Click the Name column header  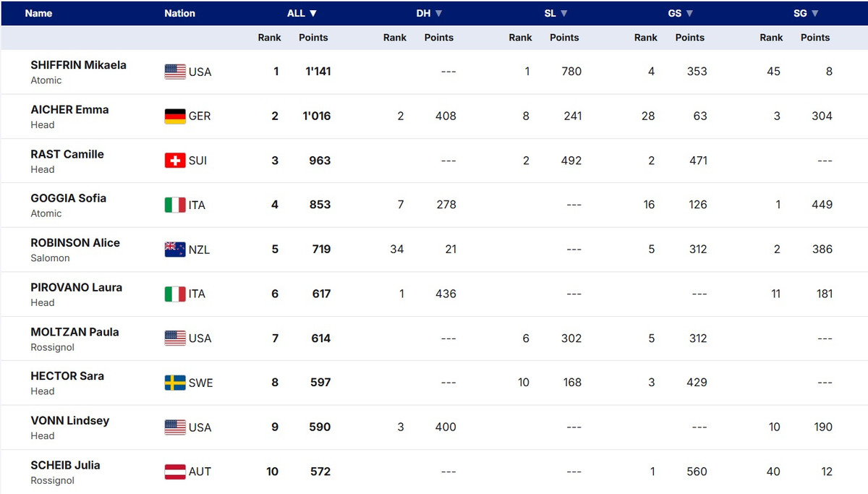38,13
